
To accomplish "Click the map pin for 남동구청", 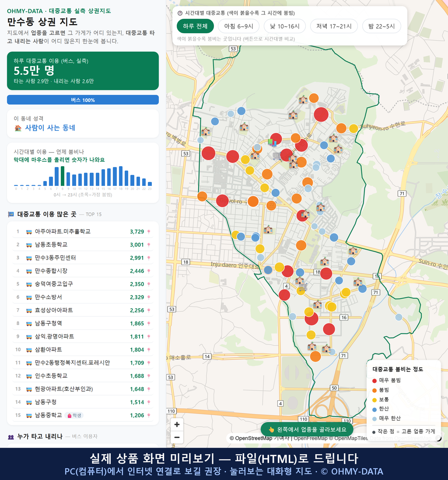I will pyautogui.click(x=149, y=403).
